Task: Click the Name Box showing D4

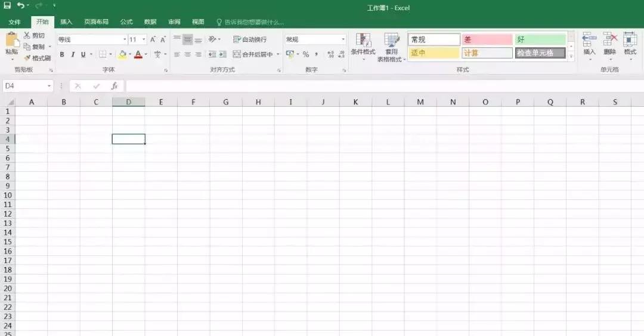Action: coord(28,86)
